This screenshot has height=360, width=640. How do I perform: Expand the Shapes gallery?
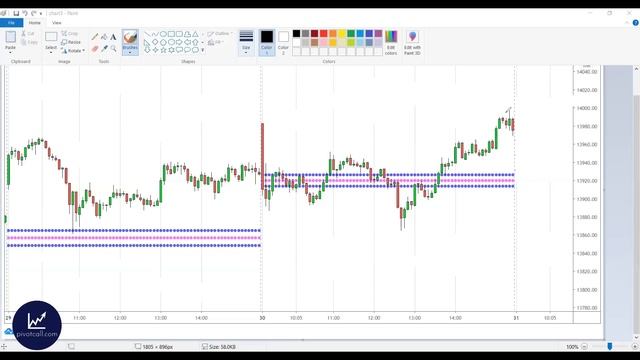[x=202, y=50]
